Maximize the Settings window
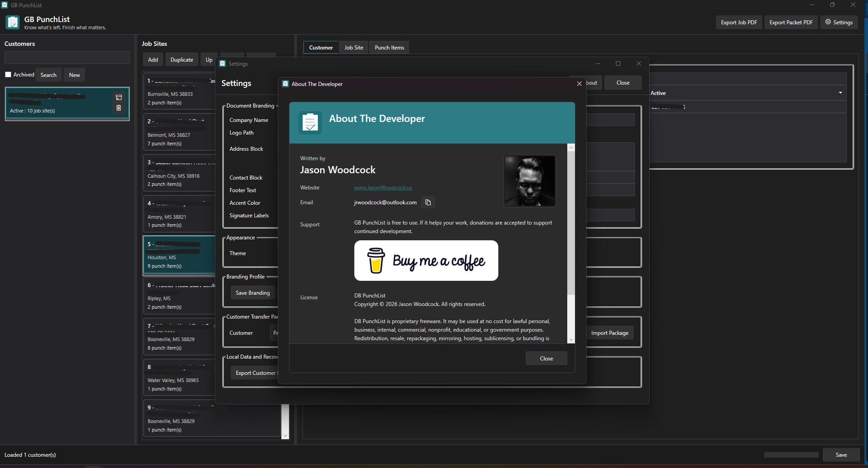This screenshot has width=868, height=468. (618, 64)
